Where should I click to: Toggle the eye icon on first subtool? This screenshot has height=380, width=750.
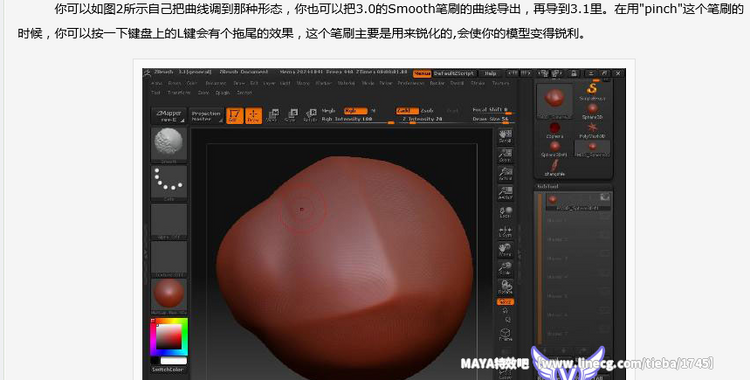[x=605, y=197]
